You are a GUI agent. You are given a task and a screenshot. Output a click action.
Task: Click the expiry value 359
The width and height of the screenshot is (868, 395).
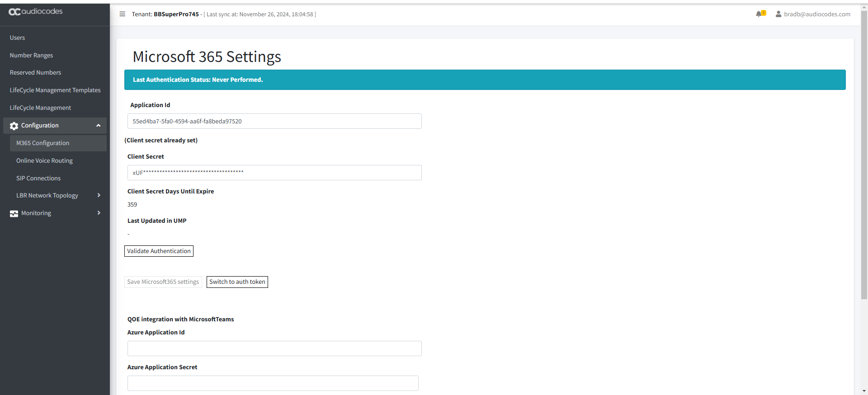pos(132,205)
